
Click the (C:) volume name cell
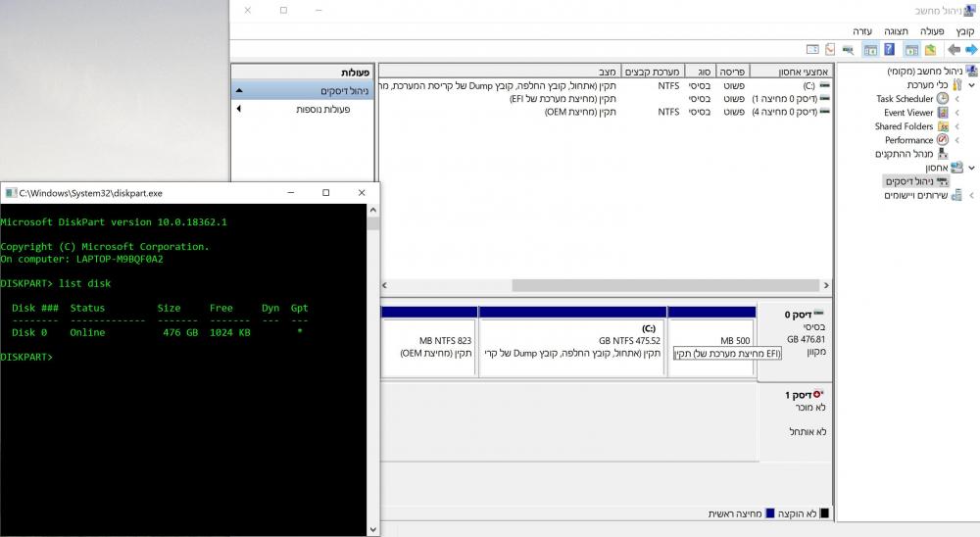point(808,85)
